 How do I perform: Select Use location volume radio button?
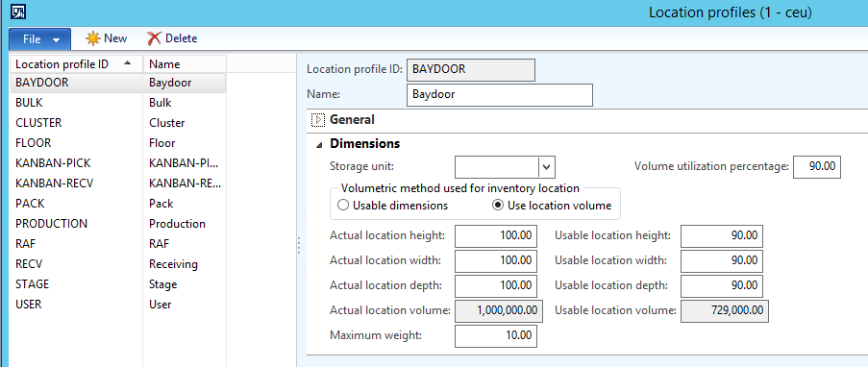(x=498, y=206)
